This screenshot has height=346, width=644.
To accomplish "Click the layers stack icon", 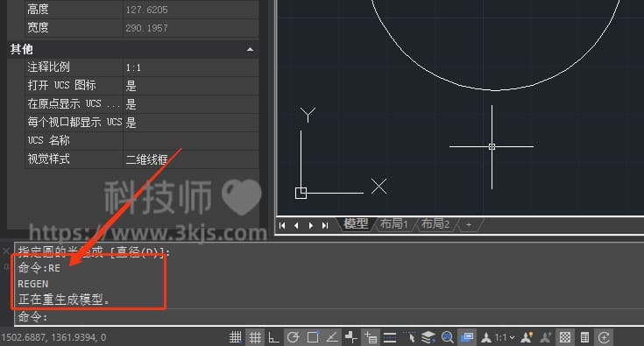I will (428, 337).
